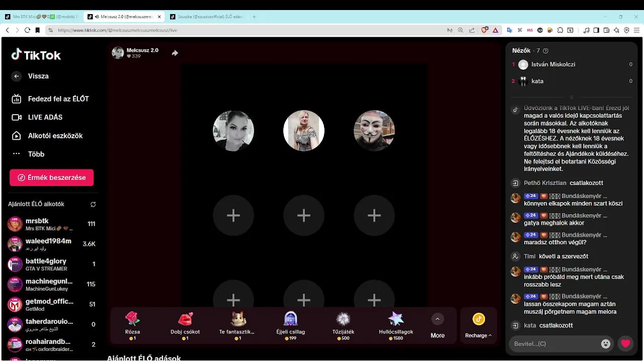Open waleed1984m live creator
644x362 pixels.
[51, 244]
